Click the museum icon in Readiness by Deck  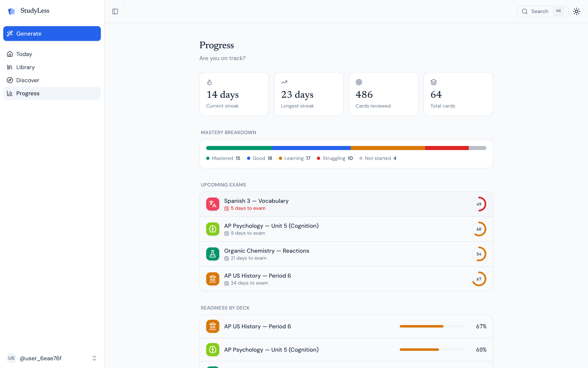point(213,326)
